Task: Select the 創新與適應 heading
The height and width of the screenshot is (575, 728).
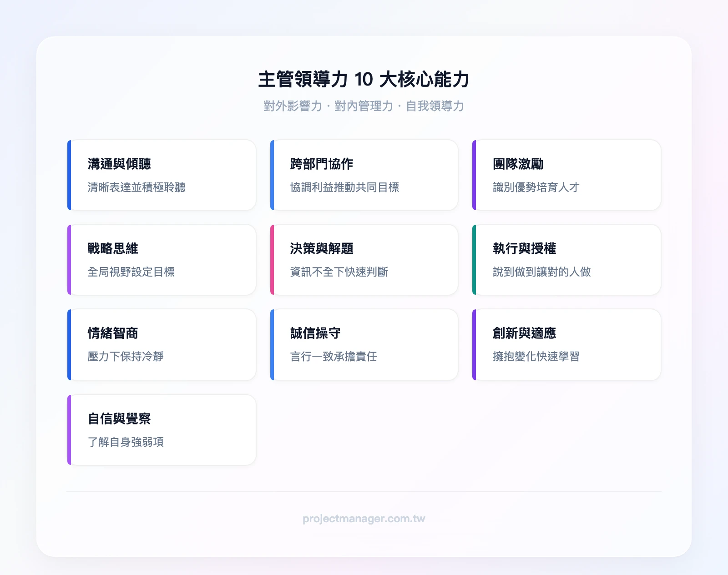Action: [x=524, y=333]
